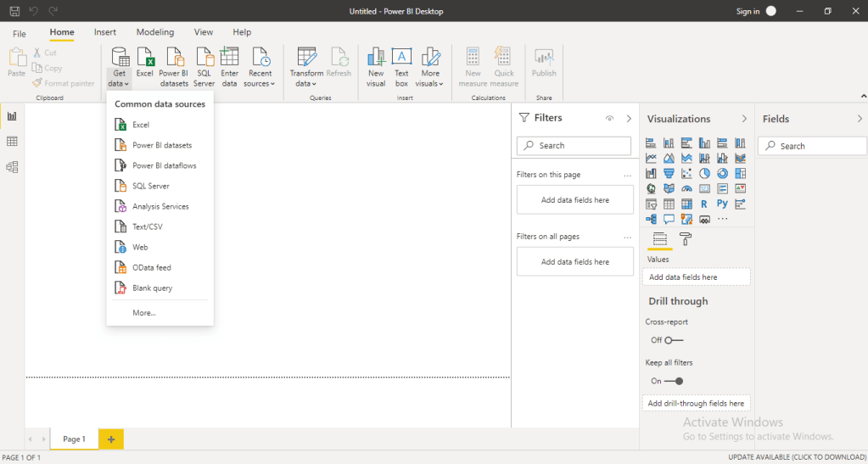This screenshot has height=464, width=868.
Task: Toggle the Keep all filters switch
Action: tap(674, 381)
